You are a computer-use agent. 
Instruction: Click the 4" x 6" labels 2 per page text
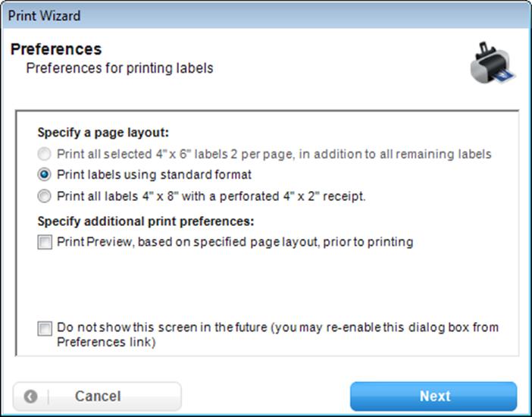(274, 154)
